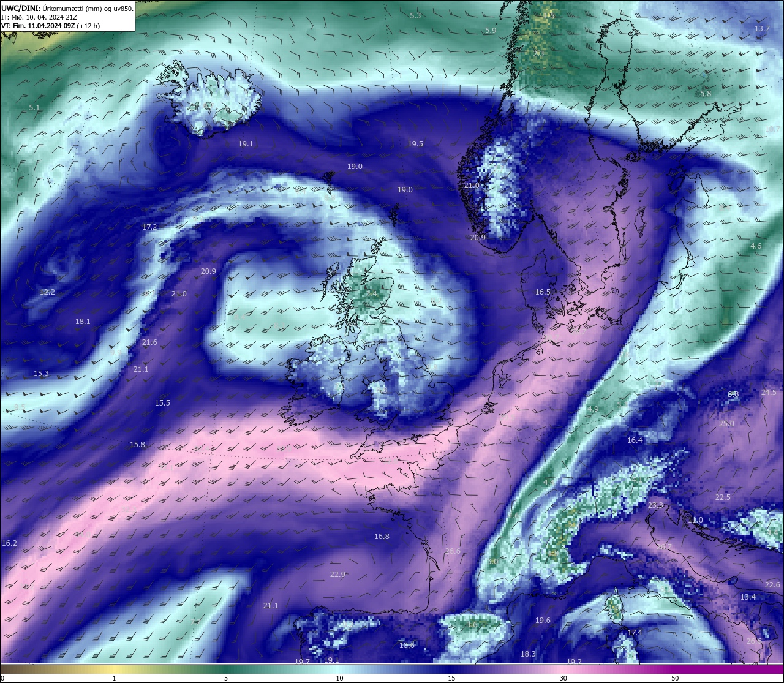
Task: Click the IT initial time line 10.04.2024 21Z
Action: (x=39, y=17)
